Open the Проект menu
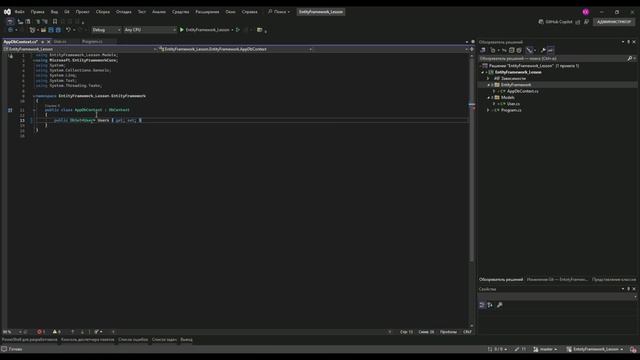The image size is (640, 360). (82, 12)
